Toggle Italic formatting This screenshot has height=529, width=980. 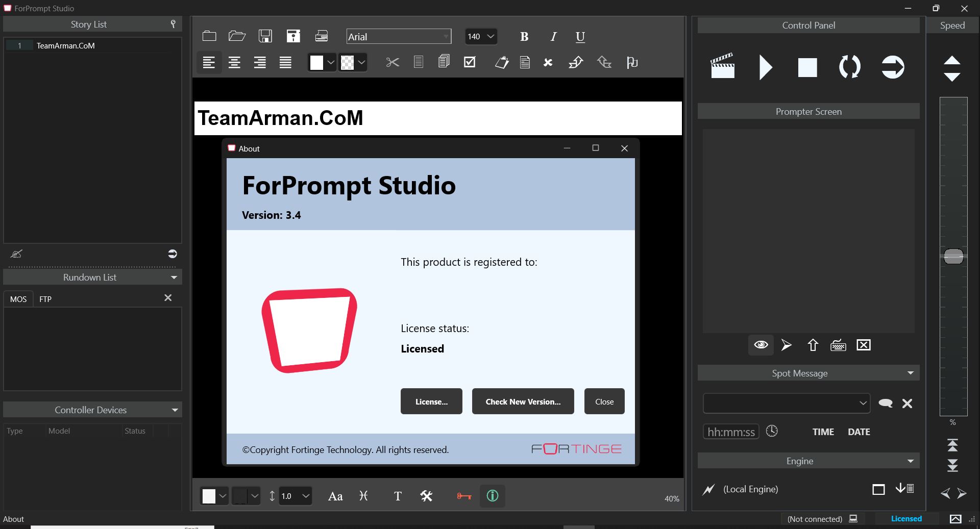(x=553, y=37)
